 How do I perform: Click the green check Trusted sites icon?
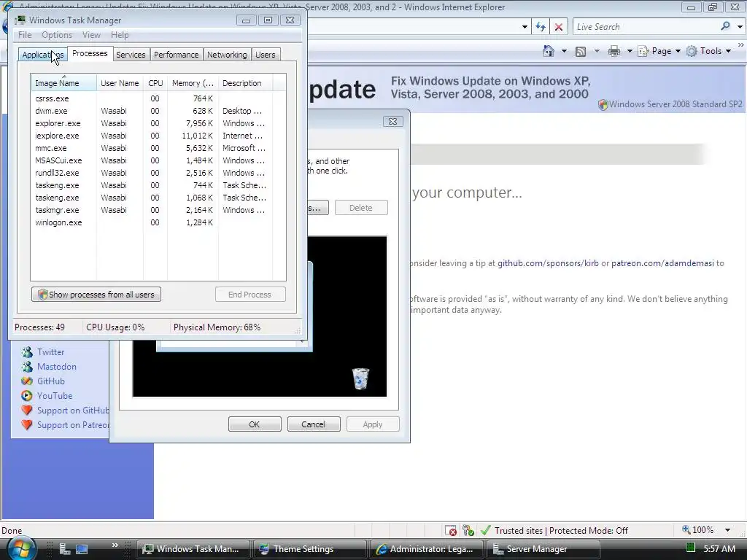tap(485, 530)
